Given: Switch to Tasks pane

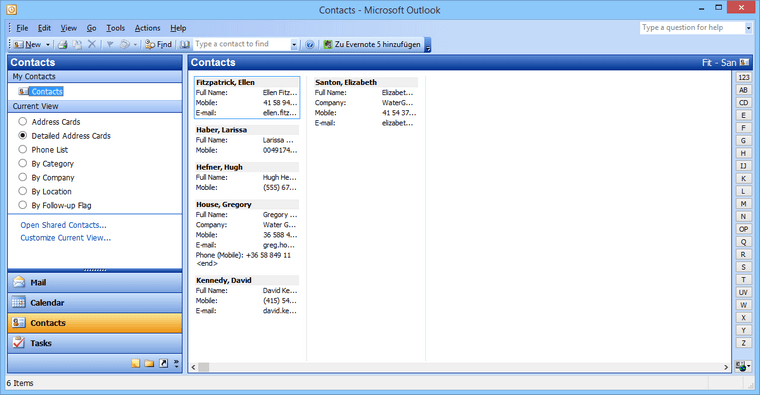Looking at the screenshot, I should (95, 343).
